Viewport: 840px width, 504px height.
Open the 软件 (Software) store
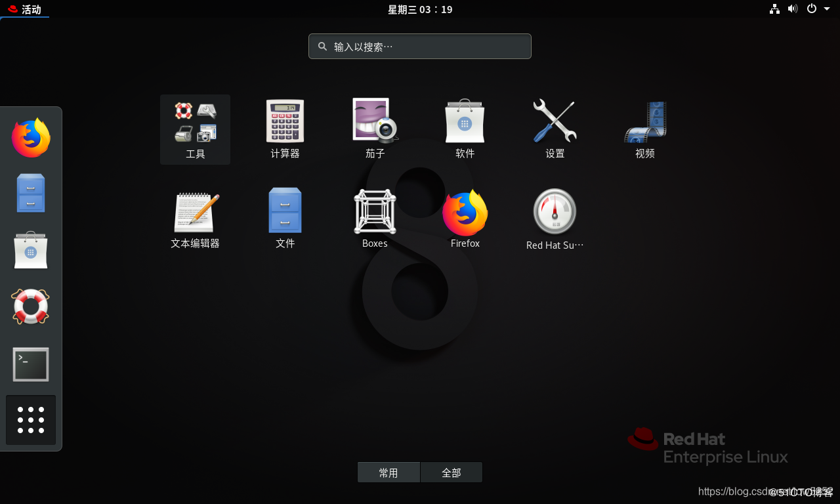pyautogui.click(x=465, y=129)
